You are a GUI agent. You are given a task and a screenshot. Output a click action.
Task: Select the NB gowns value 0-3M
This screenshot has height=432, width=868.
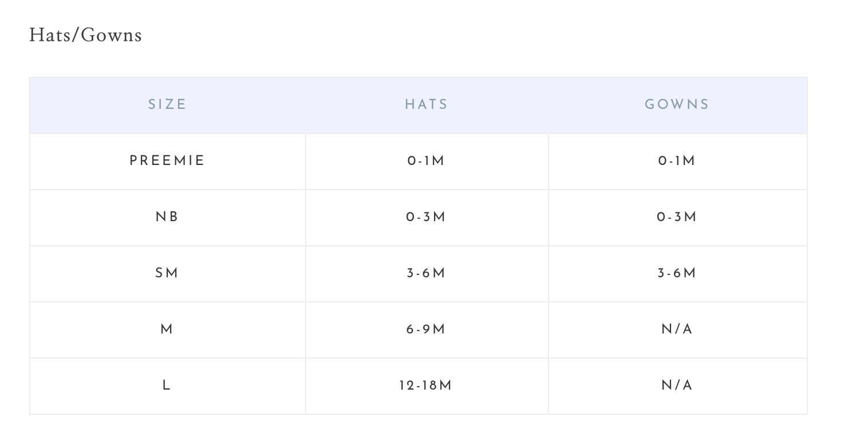677,217
